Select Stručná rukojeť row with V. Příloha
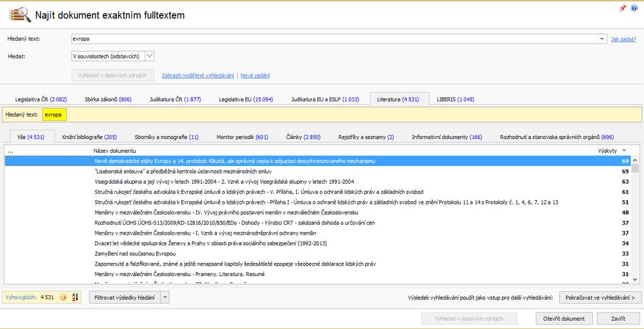The width and height of the screenshot is (644, 329). pyautogui.click(x=318, y=192)
